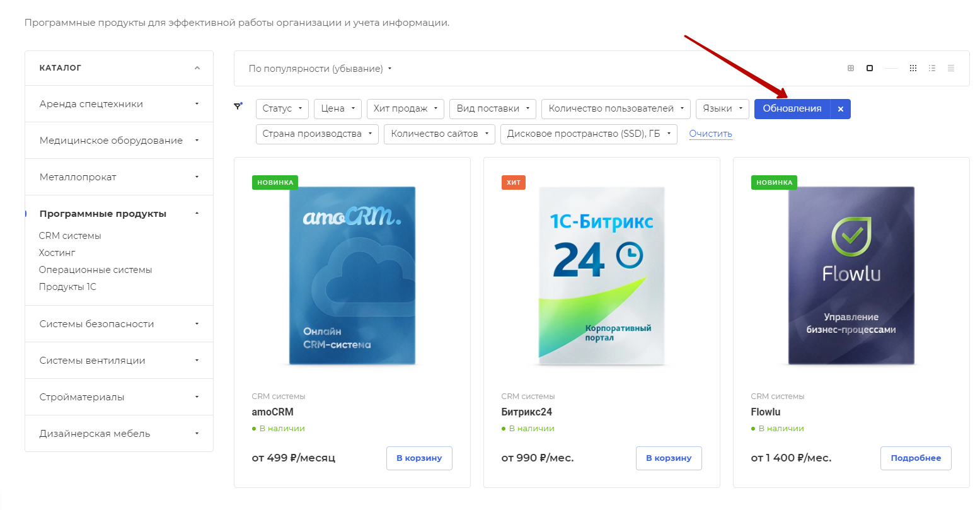Remove the Обновления filter with X
The image size is (980, 510).
[841, 109]
